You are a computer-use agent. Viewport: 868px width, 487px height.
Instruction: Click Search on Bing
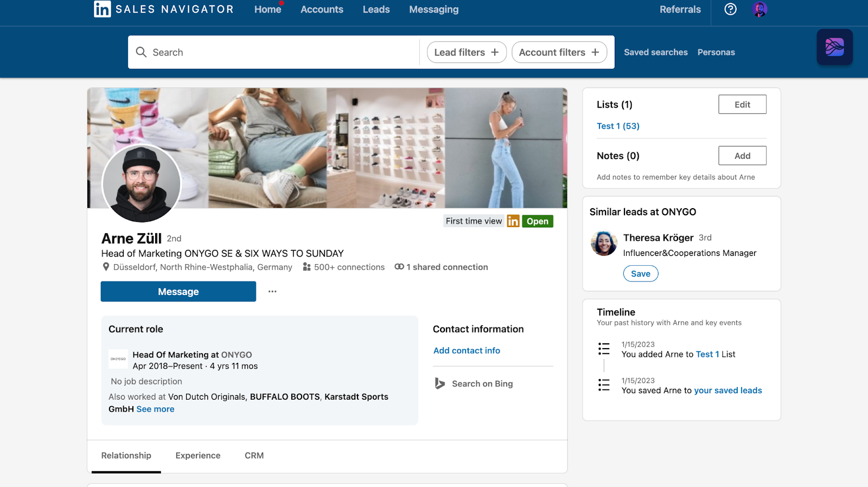tap(482, 384)
